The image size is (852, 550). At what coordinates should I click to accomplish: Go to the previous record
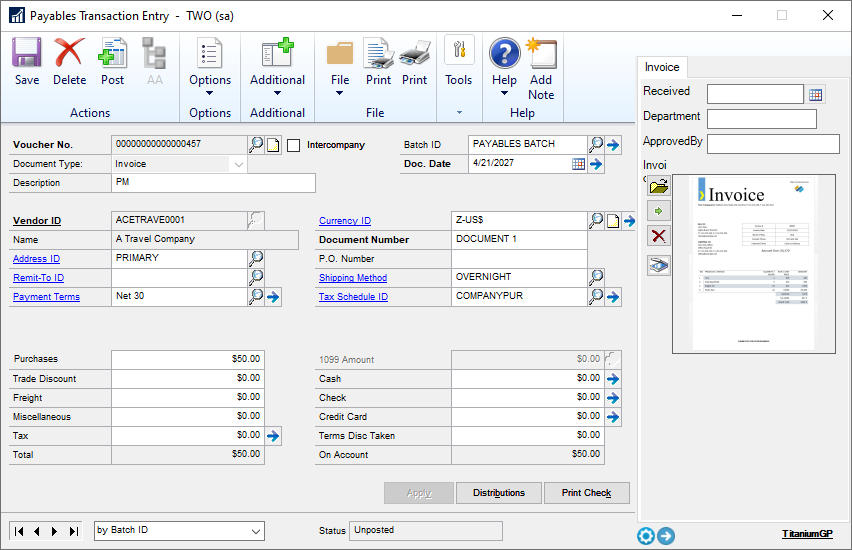(x=36, y=531)
